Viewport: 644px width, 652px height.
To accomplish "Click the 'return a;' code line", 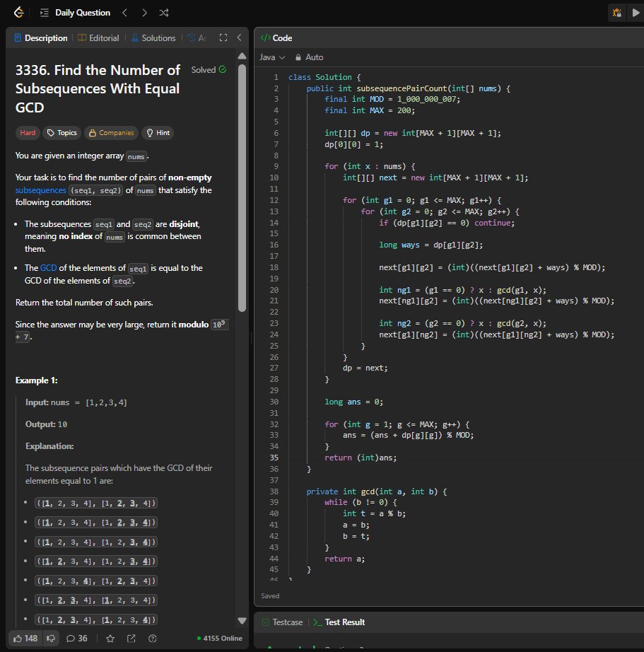I will pos(345,559).
